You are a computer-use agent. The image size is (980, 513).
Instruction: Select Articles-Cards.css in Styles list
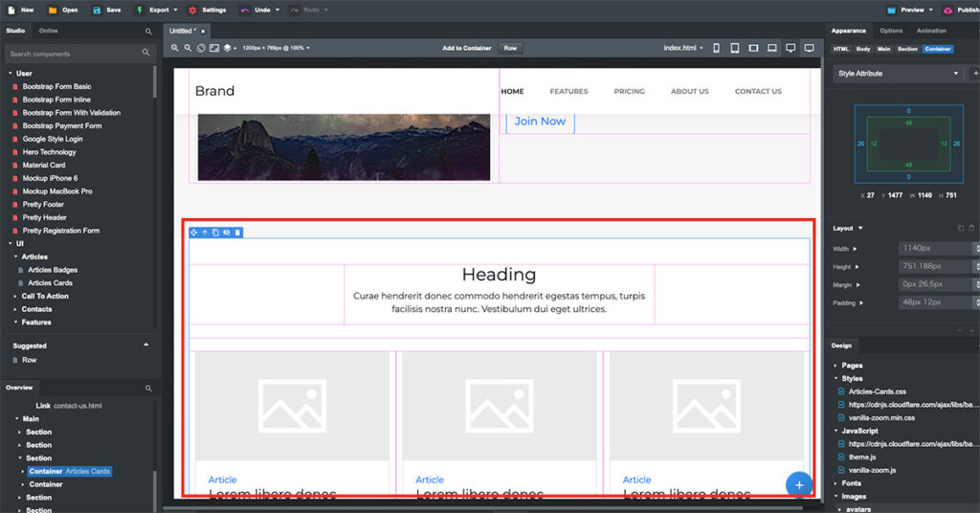click(x=876, y=391)
